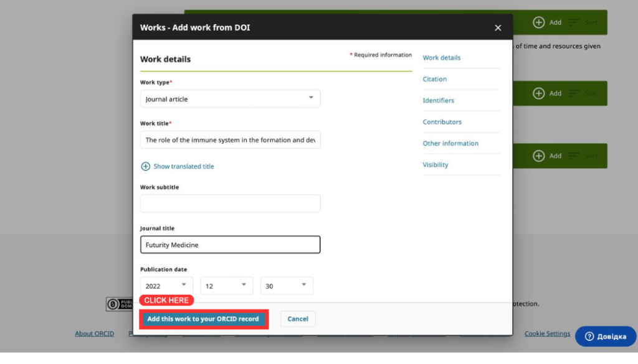Click the middle section Add plus icon
The image size is (638, 364).
pyautogui.click(x=539, y=93)
